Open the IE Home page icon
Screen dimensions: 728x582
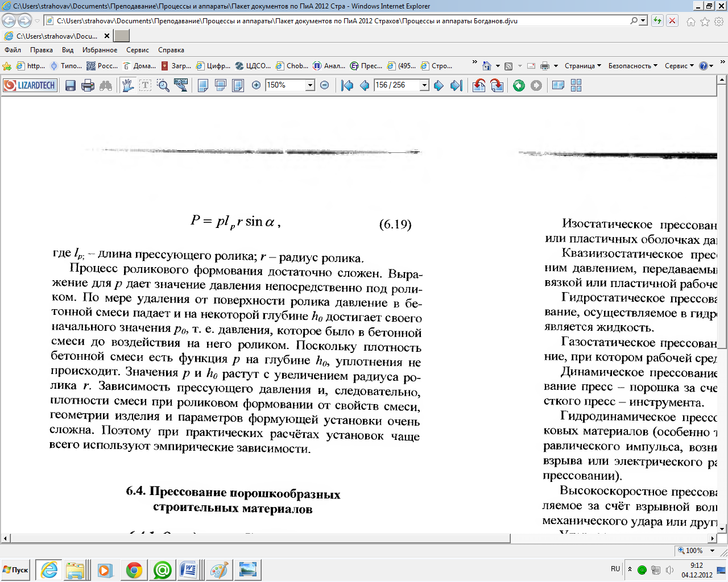point(486,66)
